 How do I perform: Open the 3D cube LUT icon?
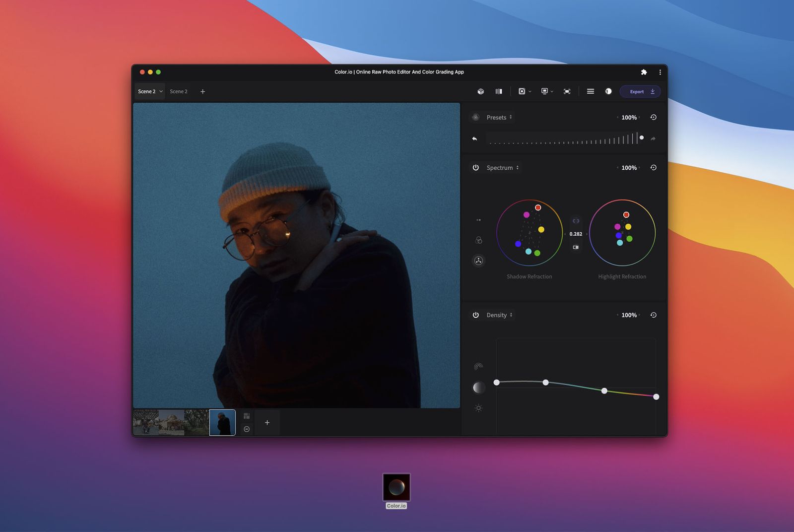click(x=480, y=91)
